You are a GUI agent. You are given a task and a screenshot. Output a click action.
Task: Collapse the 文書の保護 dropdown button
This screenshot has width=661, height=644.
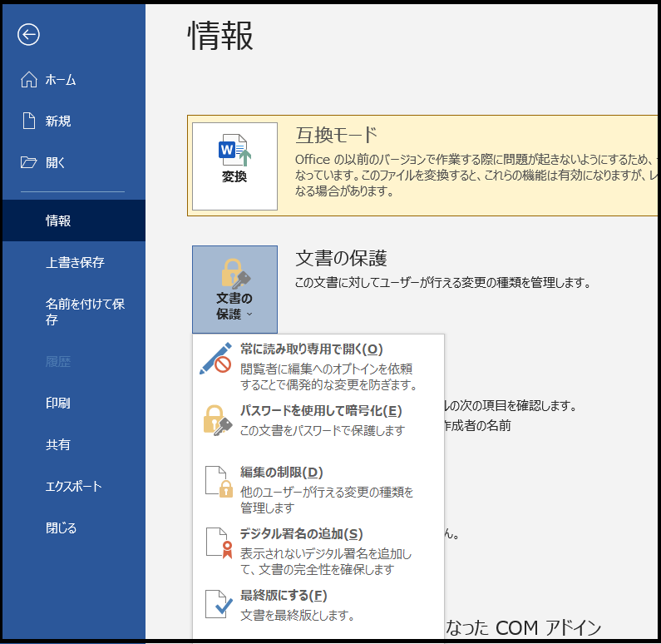234,290
